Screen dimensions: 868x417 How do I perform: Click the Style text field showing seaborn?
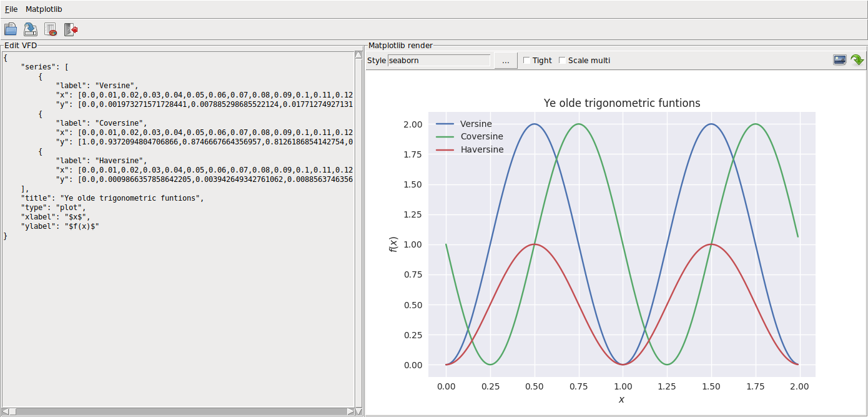click(438, 61)
